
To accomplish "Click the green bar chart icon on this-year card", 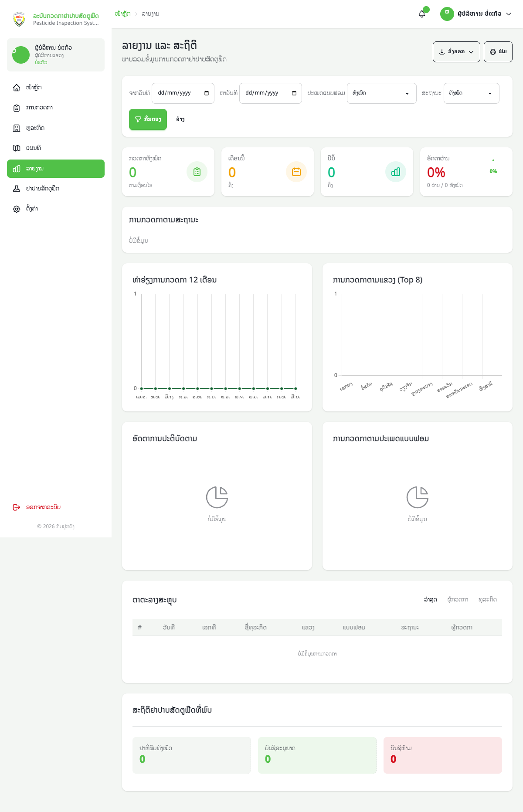I will point(395,172).
